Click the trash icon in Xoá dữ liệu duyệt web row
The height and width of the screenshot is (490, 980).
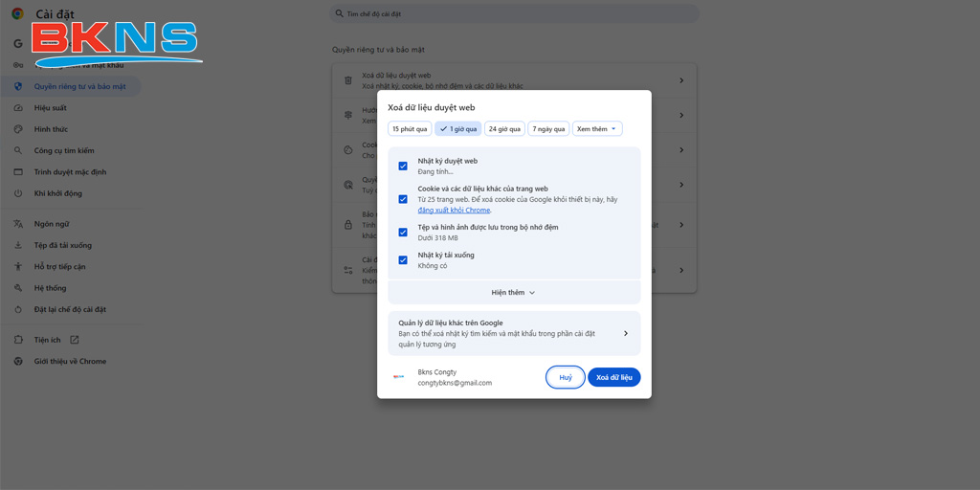coord(348,80)
